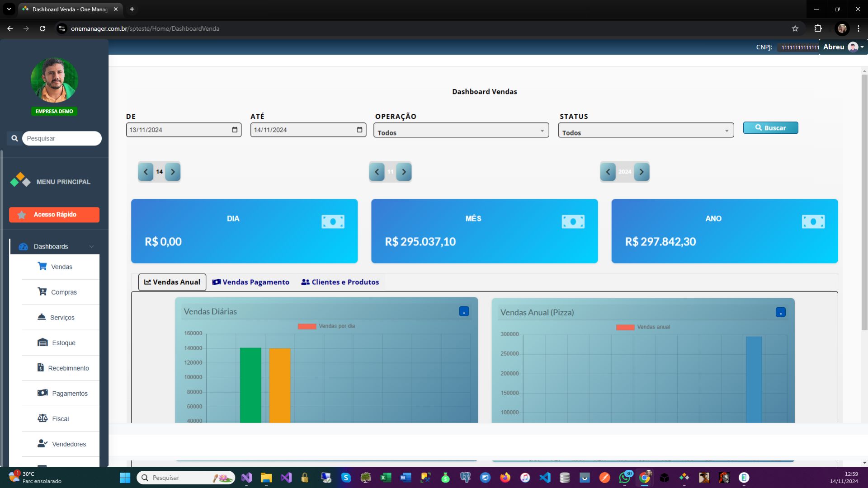Open the ATÉ date calendar picker
Viewport: 868px width, 488px height.
click(359, 130)
